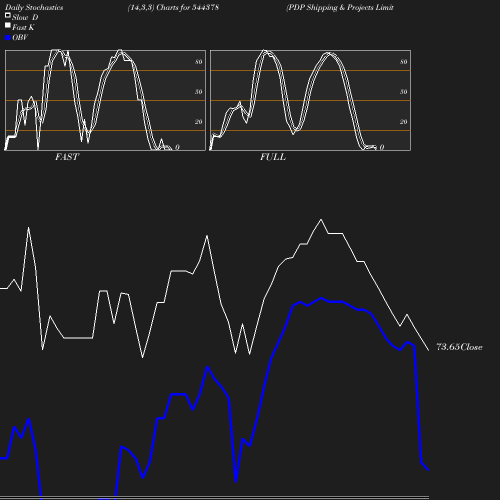Click the 80 level label in FULL chart
This screenshot has height=500, width=500.
pyautogui.click(x=404, y=62)
